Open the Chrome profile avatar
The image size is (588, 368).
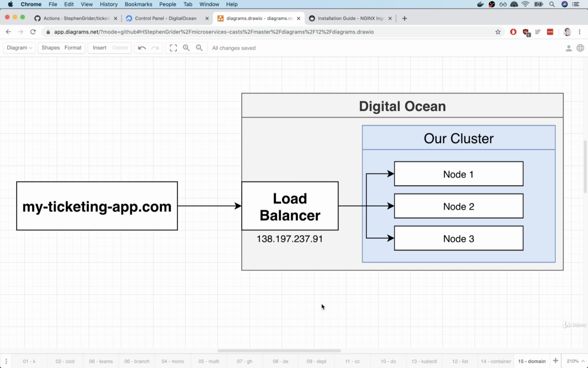pos(567,32)
